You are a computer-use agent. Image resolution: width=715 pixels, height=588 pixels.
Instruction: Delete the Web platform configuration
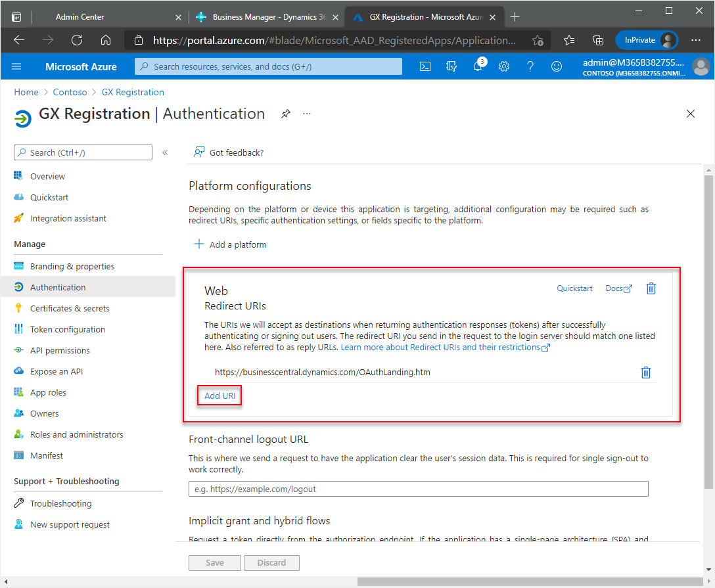tap(651, 288)
